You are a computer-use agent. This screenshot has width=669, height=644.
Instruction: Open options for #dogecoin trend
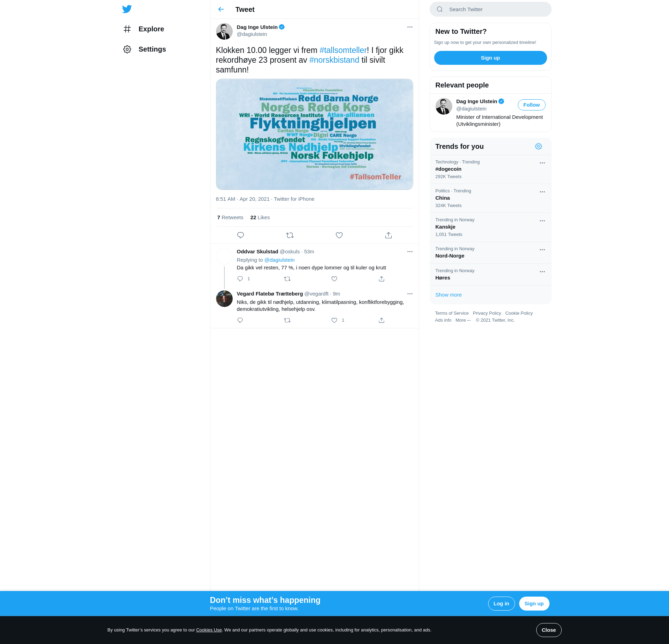tap(542, 163)
